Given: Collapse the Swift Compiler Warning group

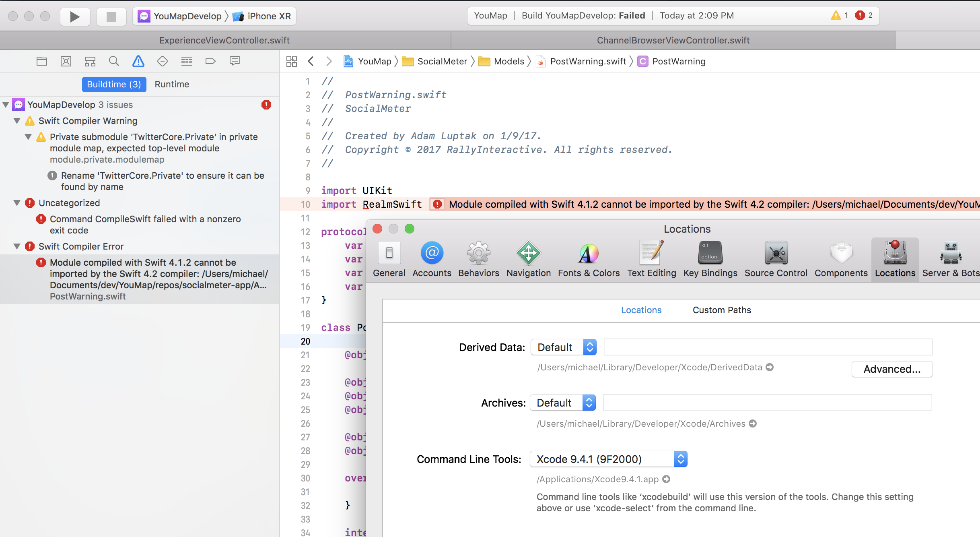Looking at the screenshot, I should (x=17, y=121).
